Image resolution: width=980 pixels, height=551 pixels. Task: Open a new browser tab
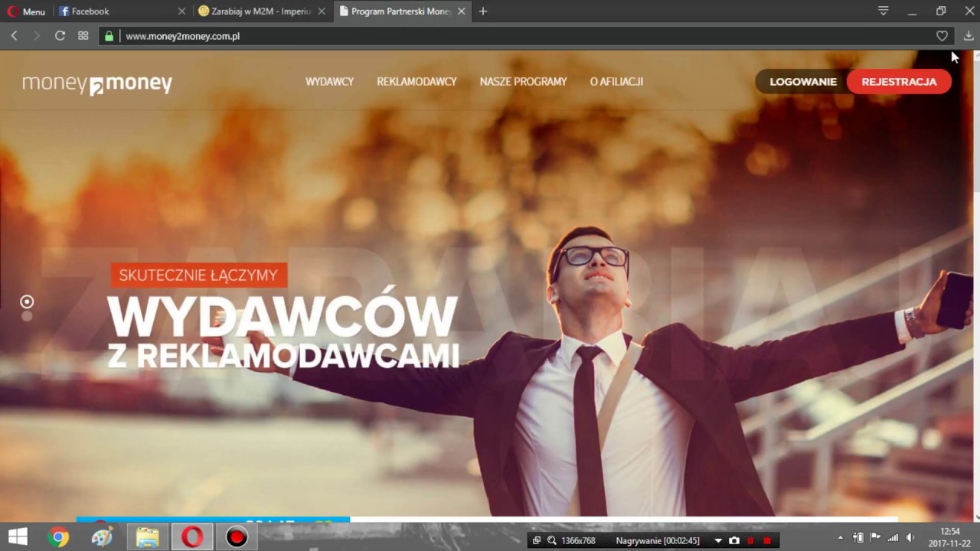pyautogui.click(x=482, y=11)
